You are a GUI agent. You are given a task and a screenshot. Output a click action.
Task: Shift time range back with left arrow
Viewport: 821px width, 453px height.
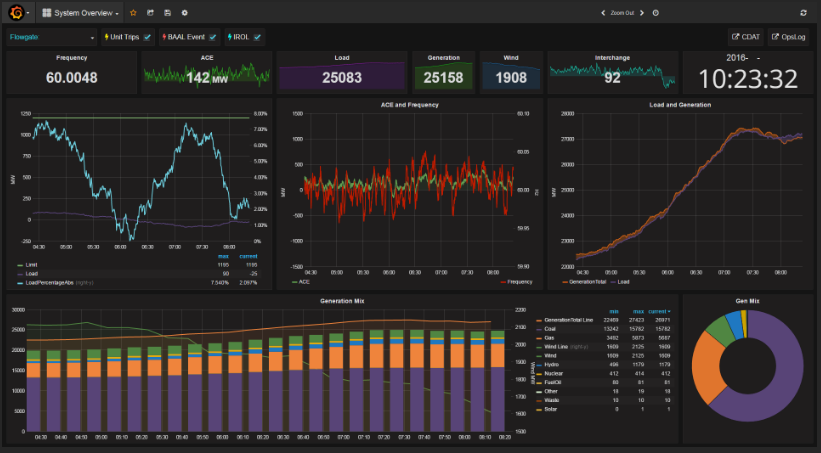pyautogui.click(x=602, y=13)
